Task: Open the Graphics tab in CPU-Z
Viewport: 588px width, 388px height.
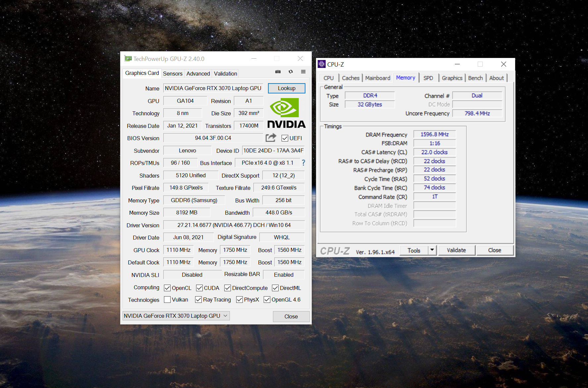Action: coord(452,78)
